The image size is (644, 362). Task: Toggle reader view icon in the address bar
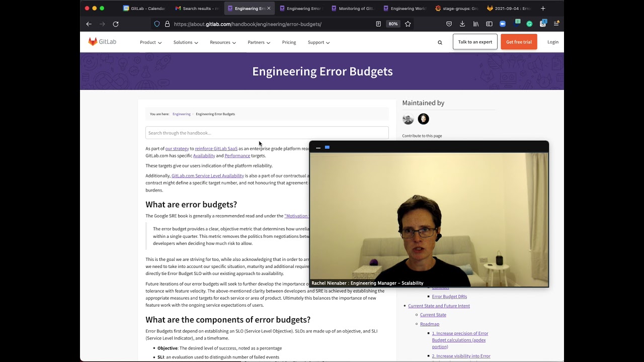point(378,24)
